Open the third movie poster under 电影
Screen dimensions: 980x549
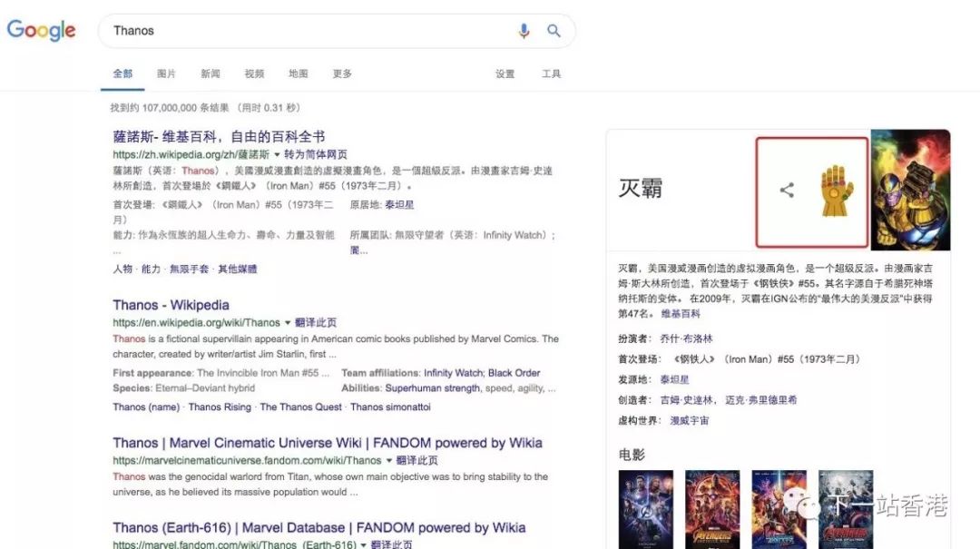pyautogui.click(x=779, y=509)
